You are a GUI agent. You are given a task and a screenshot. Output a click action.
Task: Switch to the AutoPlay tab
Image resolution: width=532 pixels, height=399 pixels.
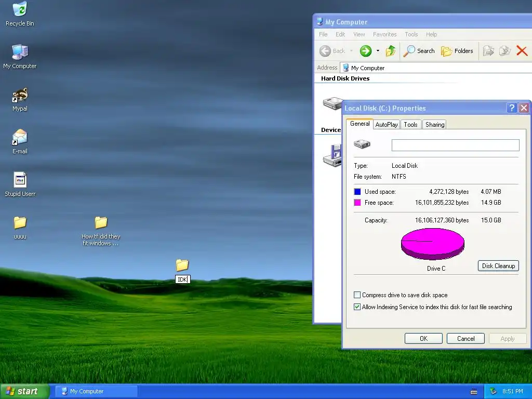click(387, 125)
